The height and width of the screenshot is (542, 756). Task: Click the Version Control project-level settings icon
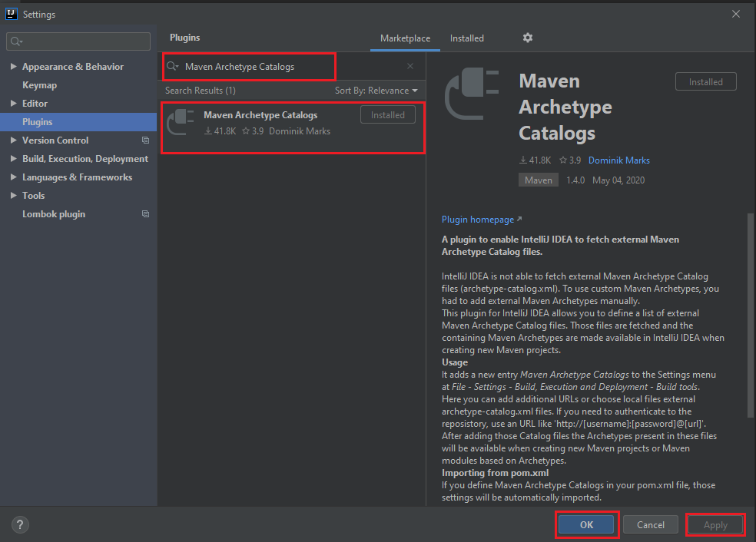click(145, 140)
